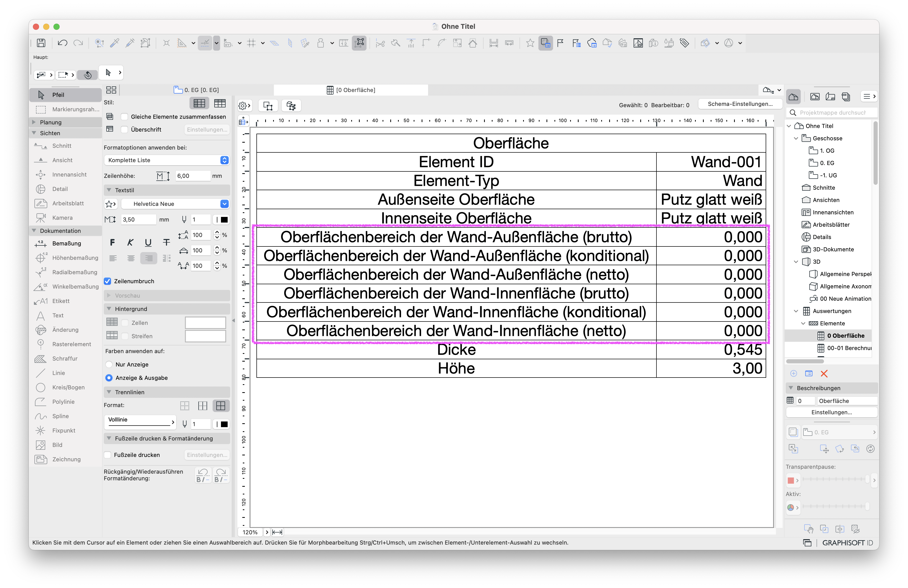The image size is (908, 588).
Task: Select the Kamera tool
Action: tap(65, 217)
